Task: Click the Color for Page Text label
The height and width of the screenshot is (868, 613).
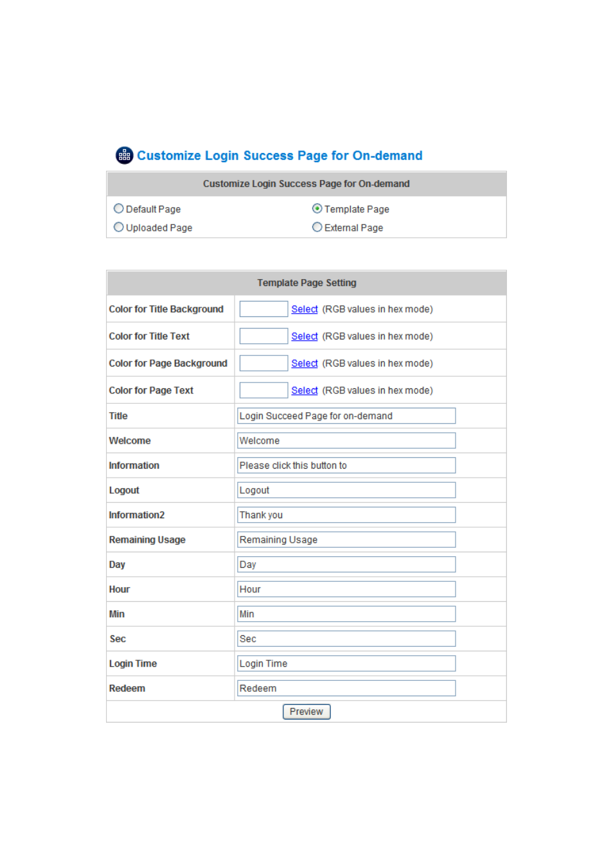Action: 151,390
